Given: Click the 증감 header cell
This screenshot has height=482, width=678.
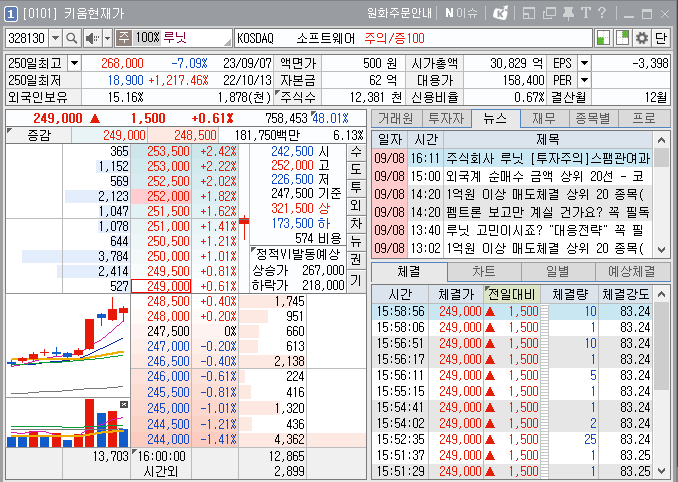Looking at the screenshot, I should coord(38,135).
